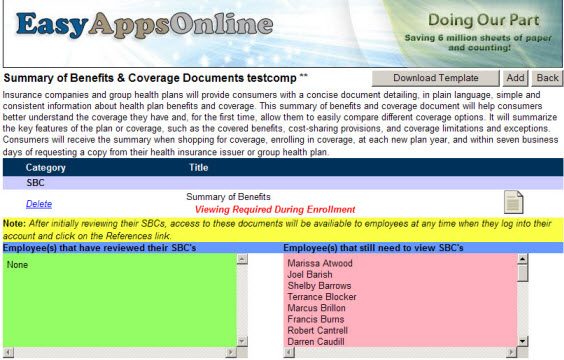564x360 pixels.
Task: Click the 'Employee(s) that have reviewed their SBC's' heading
Action: 99,248
